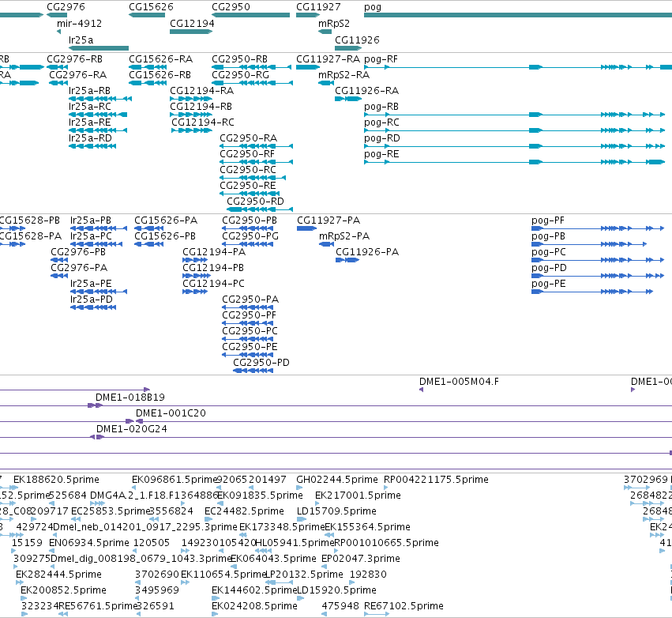Click the CG11927 gene feature
The width and height of the screenshot is (672, 618).
click(308, 15)
